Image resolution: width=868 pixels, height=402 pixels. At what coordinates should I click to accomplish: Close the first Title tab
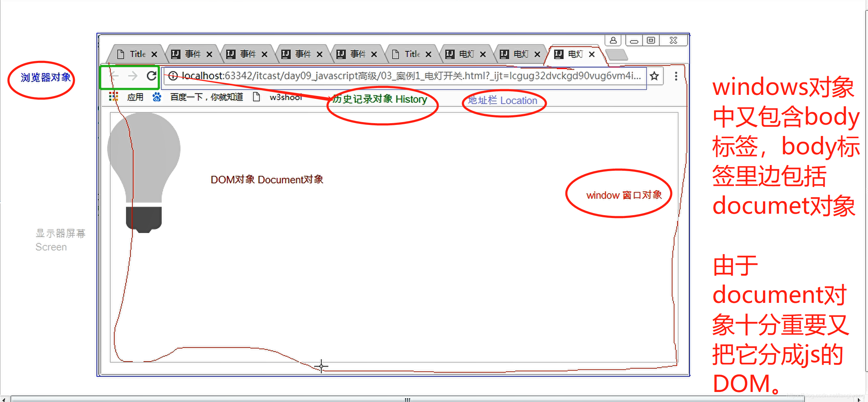[x=154, y=54]
